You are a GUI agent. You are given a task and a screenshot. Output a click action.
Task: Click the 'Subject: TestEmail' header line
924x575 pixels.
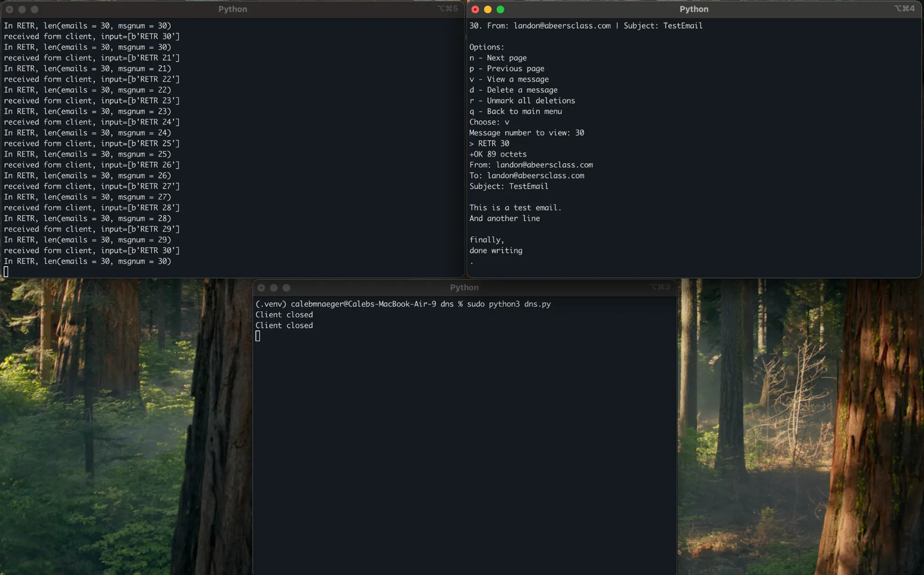tap(509, 186)
